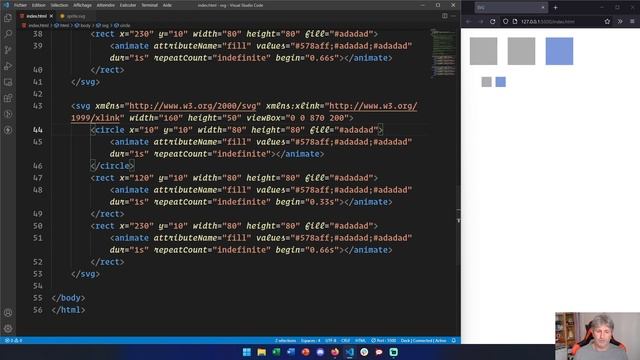Go forward in the Firefox window
This screenshot has width=640, height=360.
(x=480, y=21)
